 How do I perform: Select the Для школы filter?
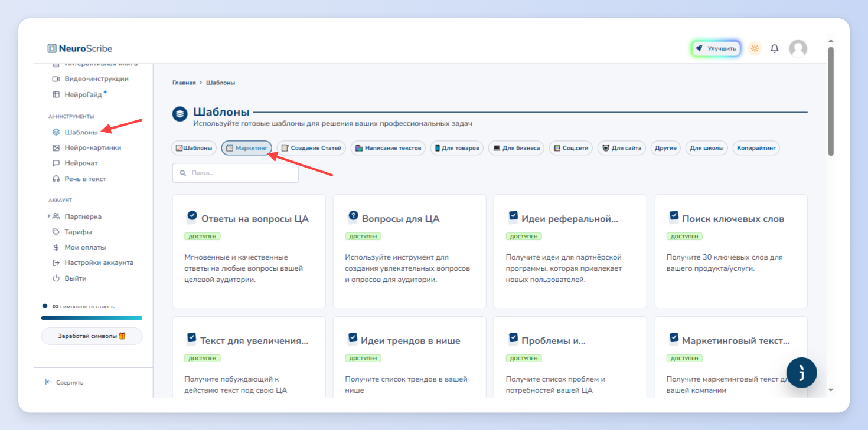(706, 148)
